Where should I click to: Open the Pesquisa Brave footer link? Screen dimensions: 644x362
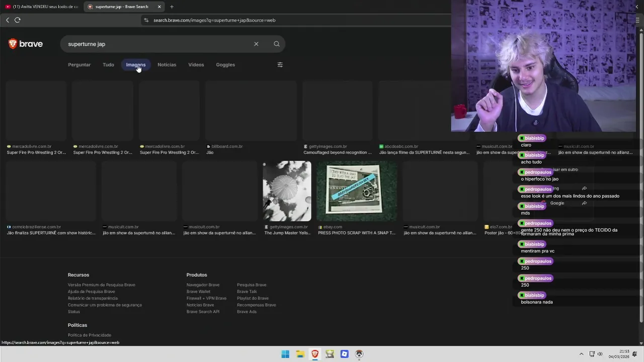252,285
